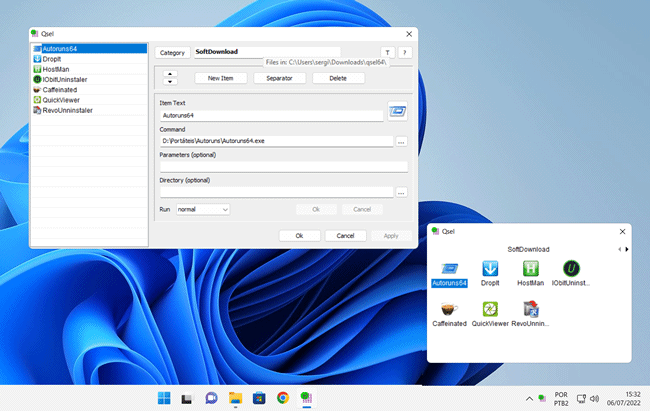Add a Separator to the list
The height and width of the screenshot is (411, 650).
279,78
